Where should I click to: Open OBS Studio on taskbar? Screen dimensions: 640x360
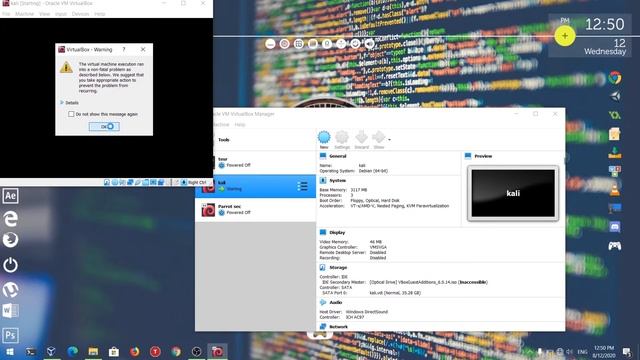(x=196, y=351)
